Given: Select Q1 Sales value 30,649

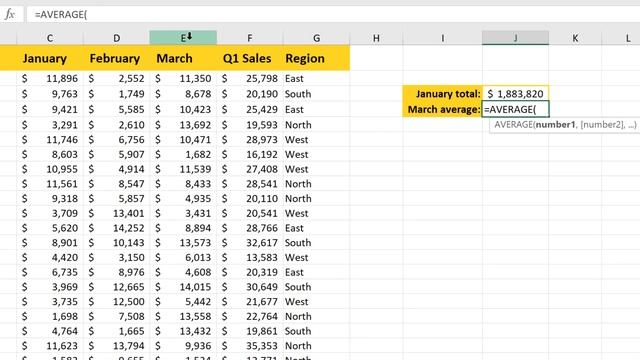Looking at the screenshot, I should (x=250, y=287).
